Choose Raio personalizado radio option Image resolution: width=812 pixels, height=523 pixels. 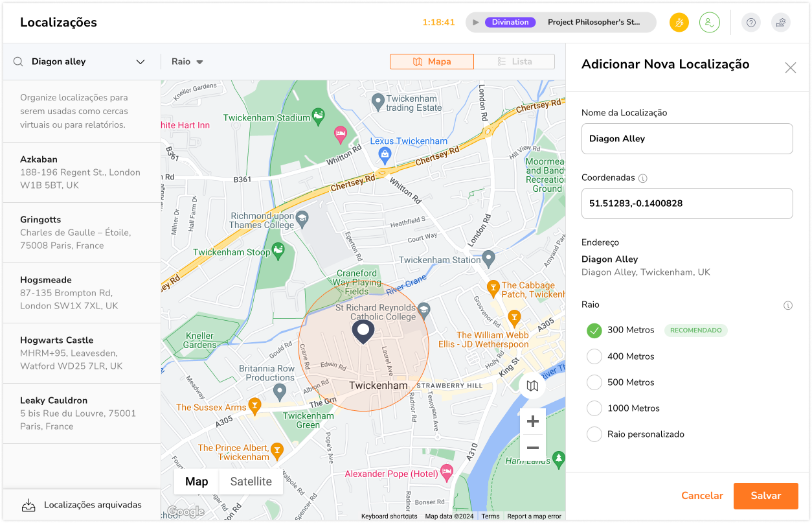tap(594, 434)
